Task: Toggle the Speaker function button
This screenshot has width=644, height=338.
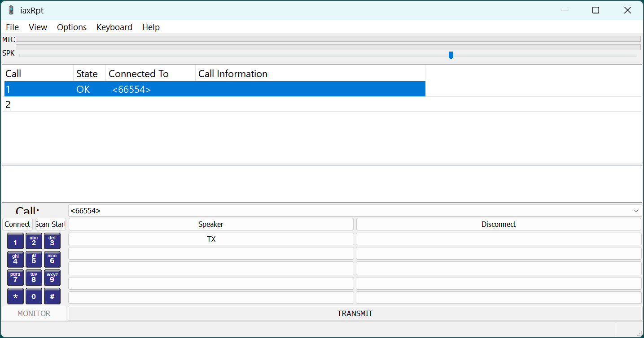Action: tap(210, 224)
